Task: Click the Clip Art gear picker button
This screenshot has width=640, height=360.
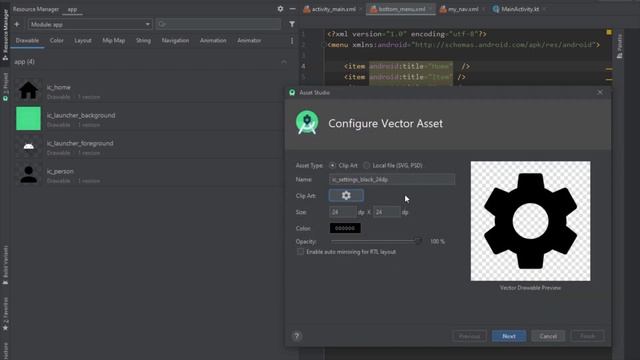Action: click(346, 196)
